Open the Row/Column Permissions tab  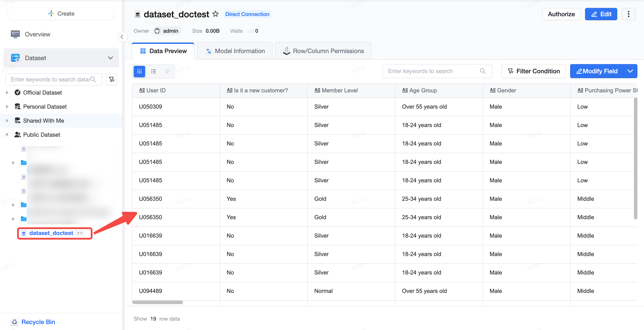tap(323, 51)
